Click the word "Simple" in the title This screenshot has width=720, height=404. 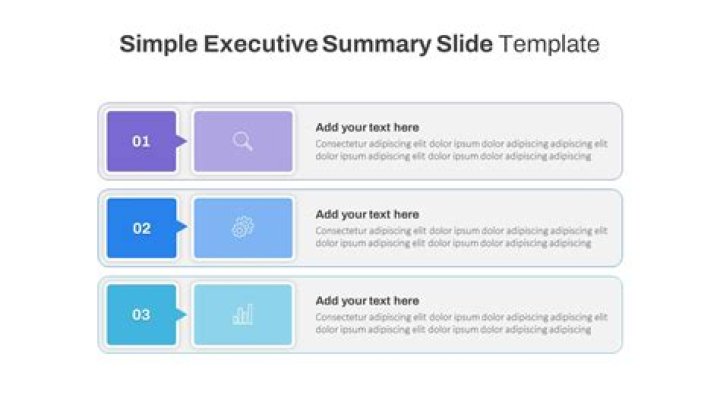[x=157, y=45]
